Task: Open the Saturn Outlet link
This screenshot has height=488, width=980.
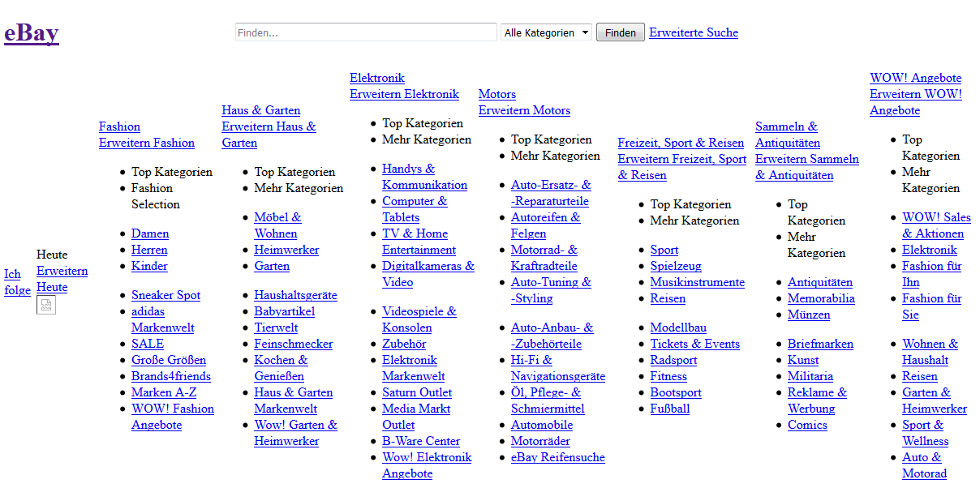Action: 417,392
